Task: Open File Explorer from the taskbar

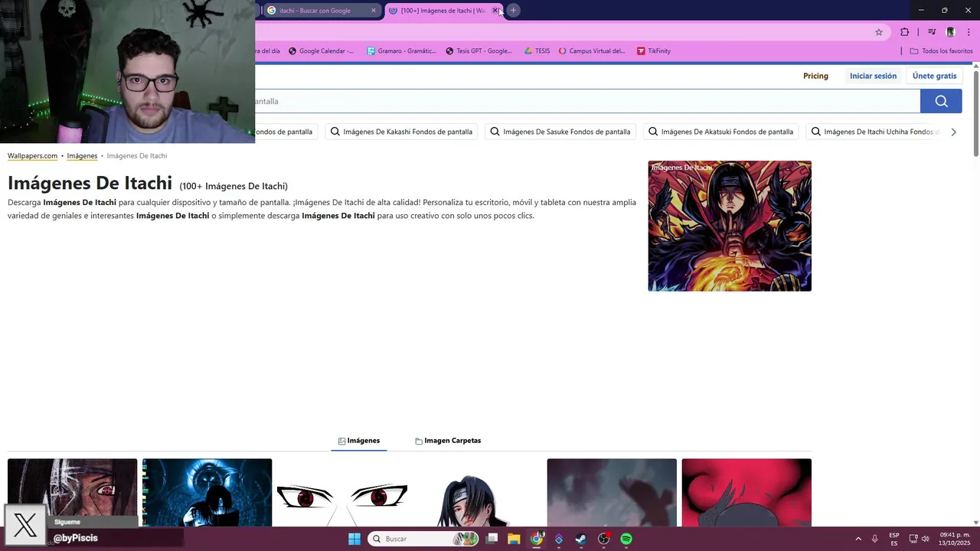Action: pyautogui.click(x=514, y=539)
